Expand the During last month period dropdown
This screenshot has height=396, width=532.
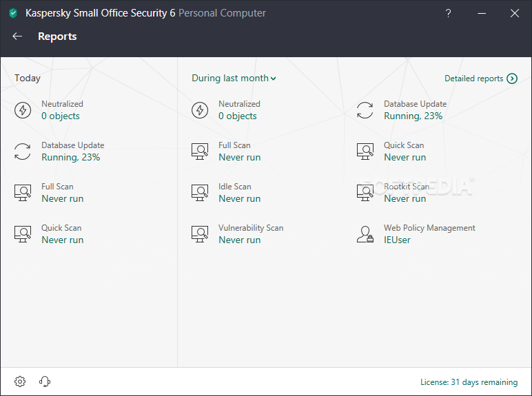[234, 79]
